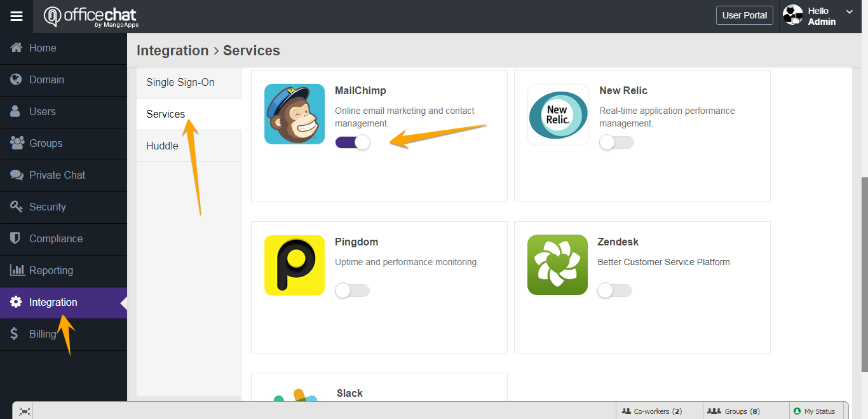The image size is (868, 419).
Task: Go to Home via house icon
Action: [17, 48]
